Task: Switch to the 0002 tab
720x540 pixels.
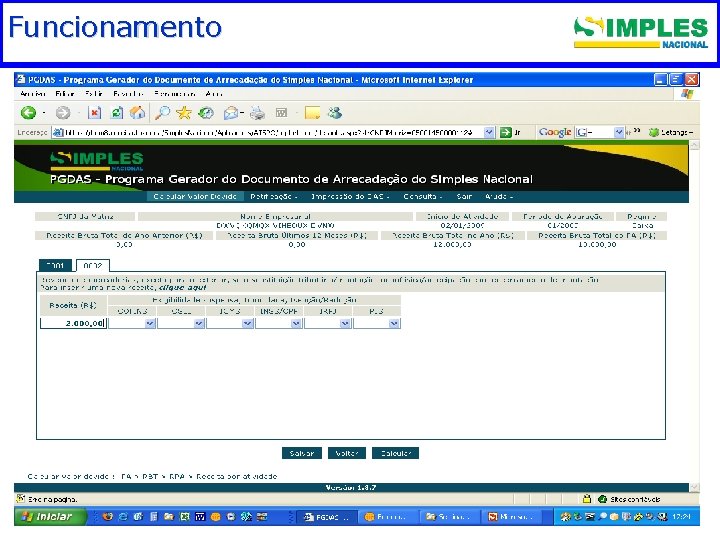Action: coord(93,265)
